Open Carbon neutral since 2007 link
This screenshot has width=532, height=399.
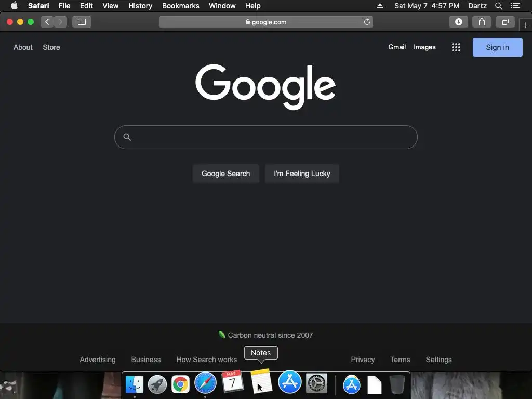265,335
